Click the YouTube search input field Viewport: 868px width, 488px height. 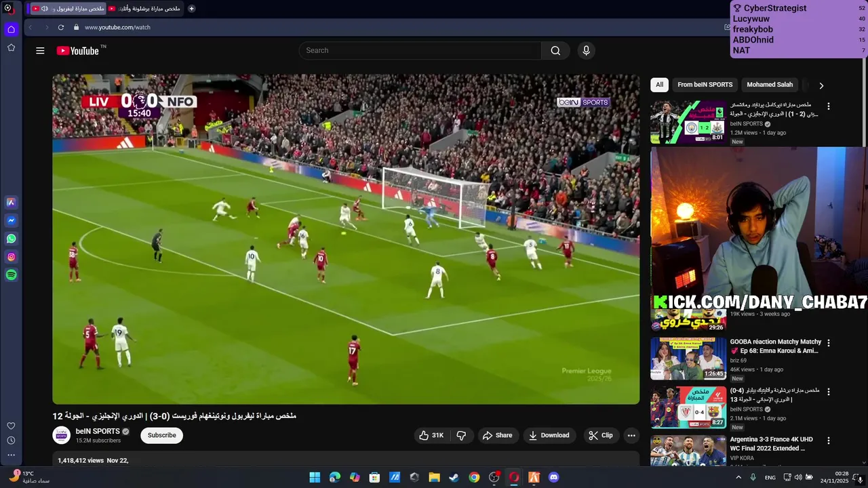[420, 51]
